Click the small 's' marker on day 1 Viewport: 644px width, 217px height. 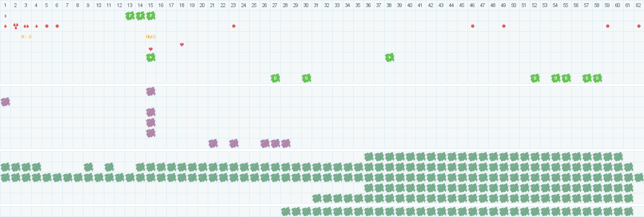5,16
